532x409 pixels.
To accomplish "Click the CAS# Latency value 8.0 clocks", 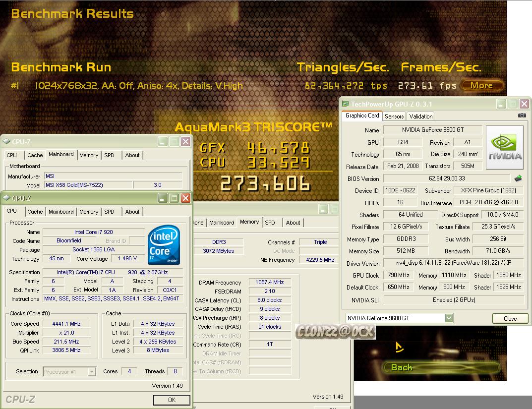I will click(270, 300).
